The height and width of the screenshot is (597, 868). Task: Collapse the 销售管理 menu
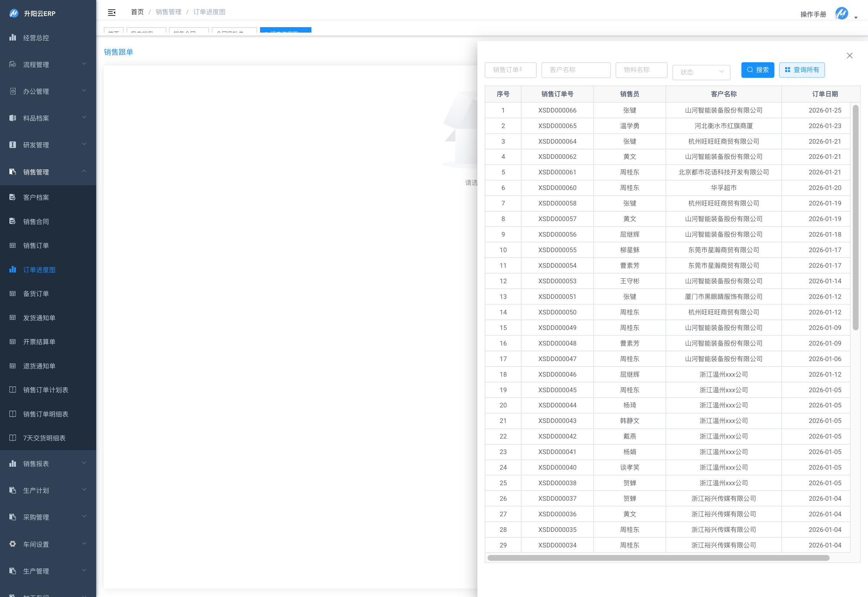pos(48,172)
